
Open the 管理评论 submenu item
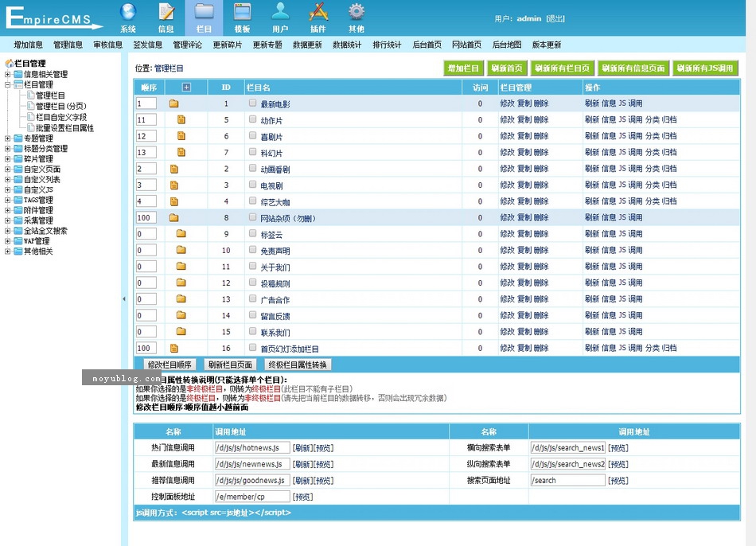pyautogui.click(x=188, y=45)
